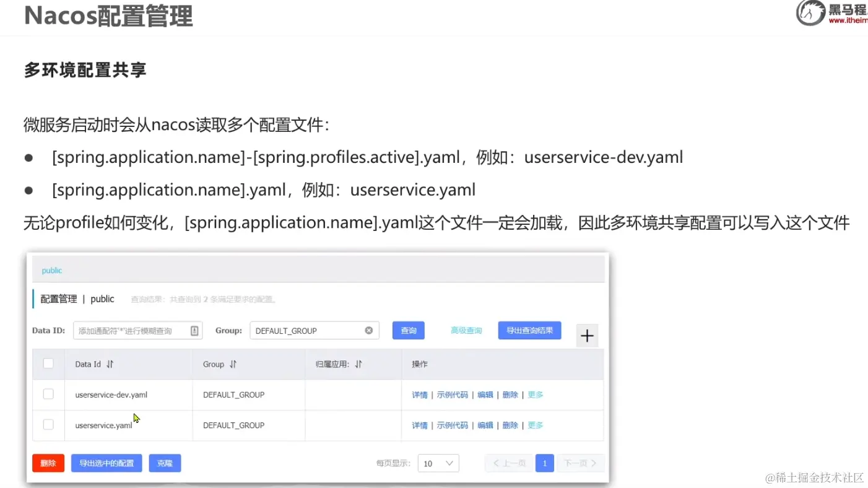This screenshot has width=868, height=488.
Task: Check the box for userservice-dev.yaml
Action: (x=48, y=394)
